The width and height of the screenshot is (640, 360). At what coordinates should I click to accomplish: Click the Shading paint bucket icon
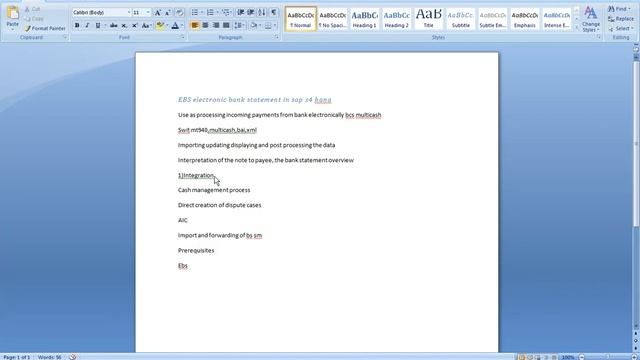253,25
